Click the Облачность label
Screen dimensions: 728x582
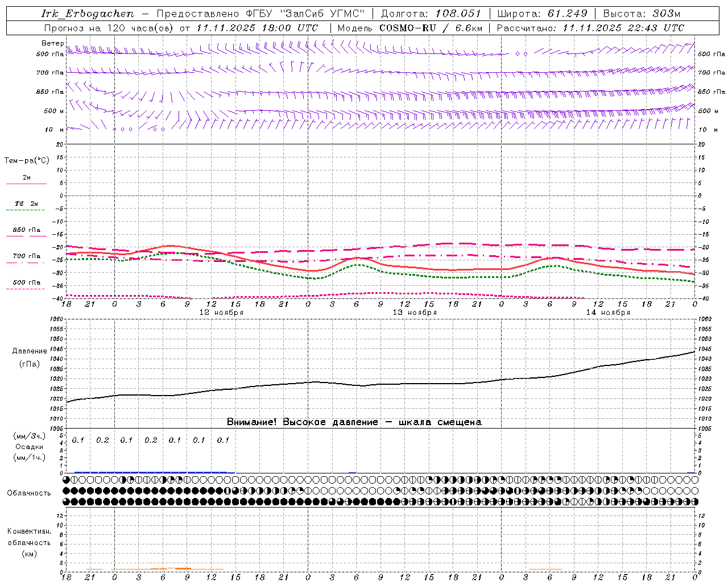pyautogui.click(x=29, y=493)
